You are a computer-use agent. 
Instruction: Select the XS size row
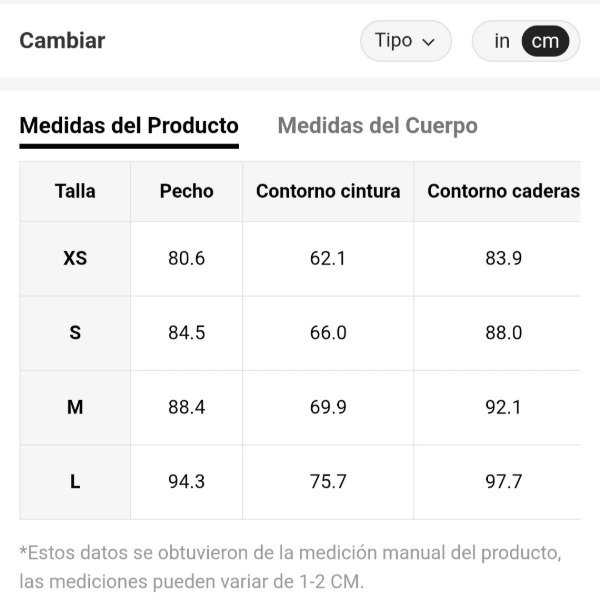(x=75, y=258)
